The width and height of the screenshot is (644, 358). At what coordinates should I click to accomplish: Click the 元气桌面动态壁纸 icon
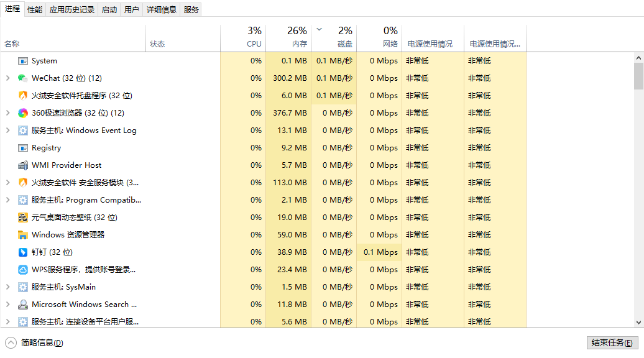(23, 218)
